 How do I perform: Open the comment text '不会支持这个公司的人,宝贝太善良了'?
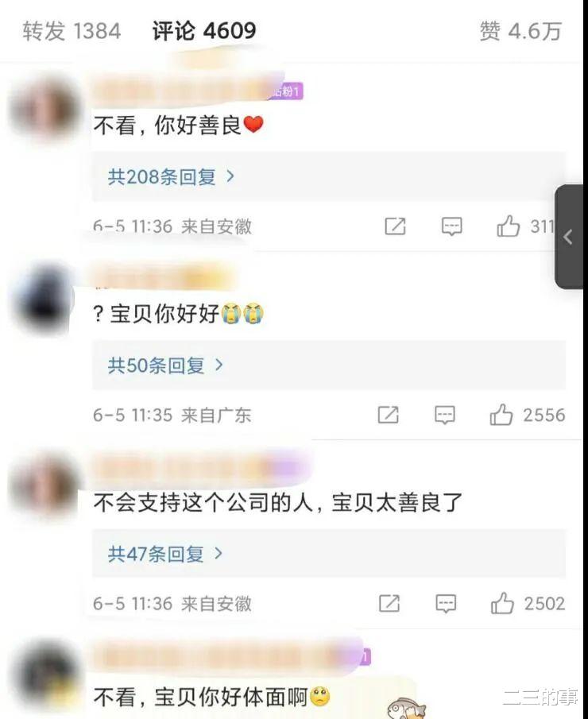point(278,503)
